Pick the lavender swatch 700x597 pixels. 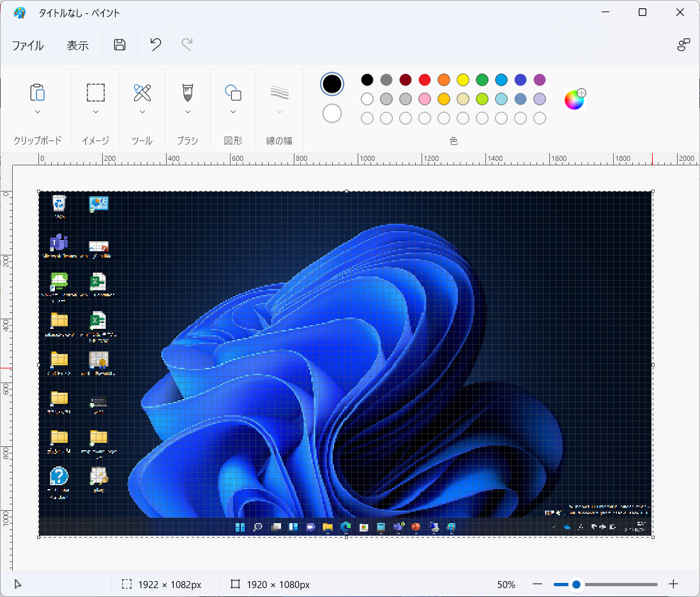pyautogui.click(x=540, y=99)
